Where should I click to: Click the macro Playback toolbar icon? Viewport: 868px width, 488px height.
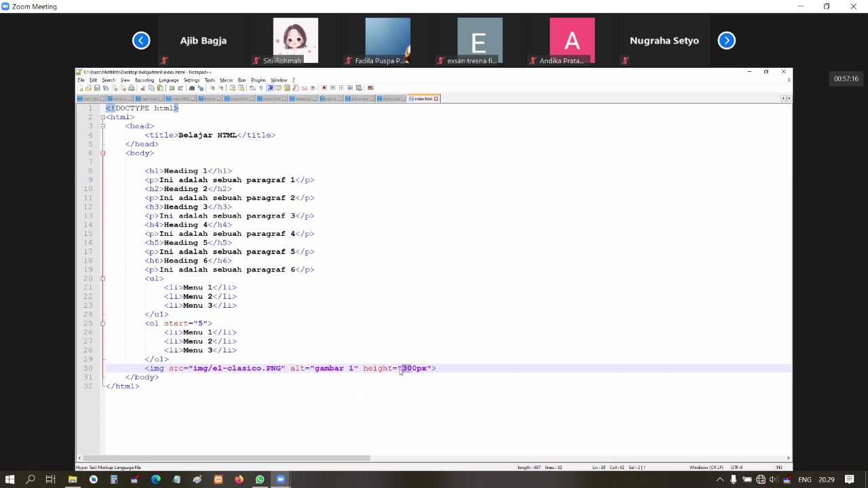(342, 88)
